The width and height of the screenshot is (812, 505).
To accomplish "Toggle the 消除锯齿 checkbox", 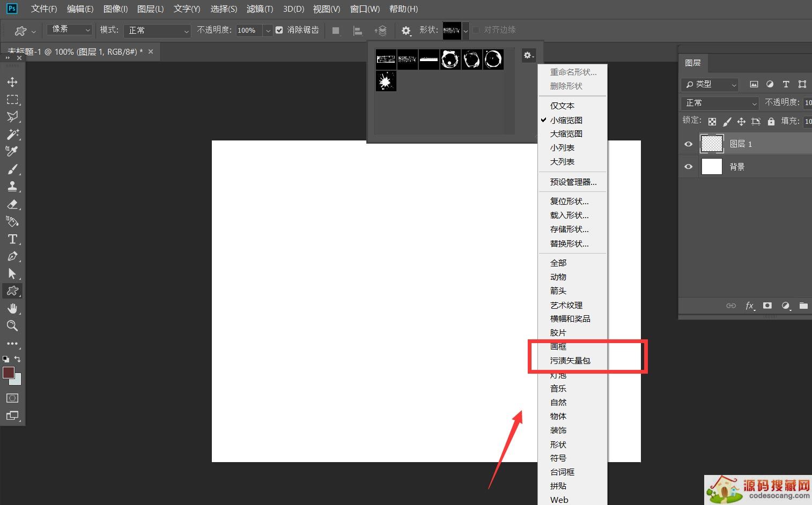I will point(279,30).
